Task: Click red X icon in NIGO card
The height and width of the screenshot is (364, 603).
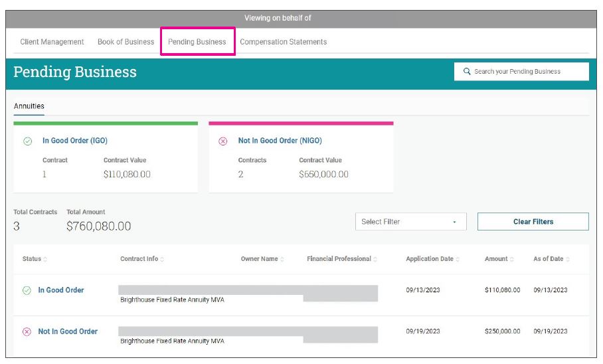Action: pyautogui.click(x=223, y=141)
